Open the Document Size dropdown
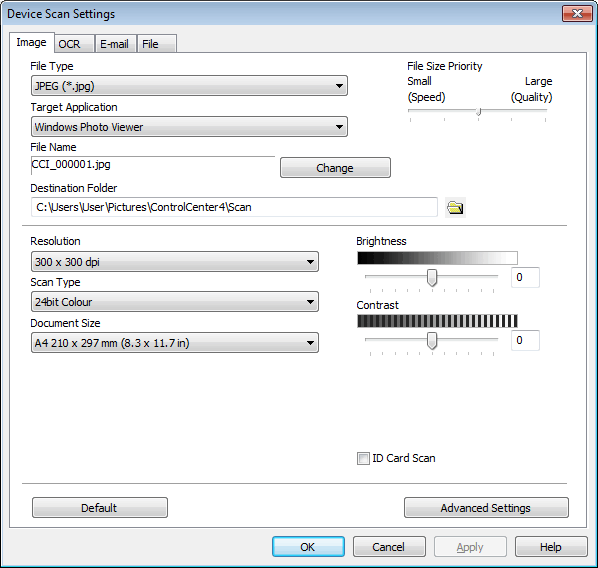This screenshot has width=598, height=568. click(175, 343)
